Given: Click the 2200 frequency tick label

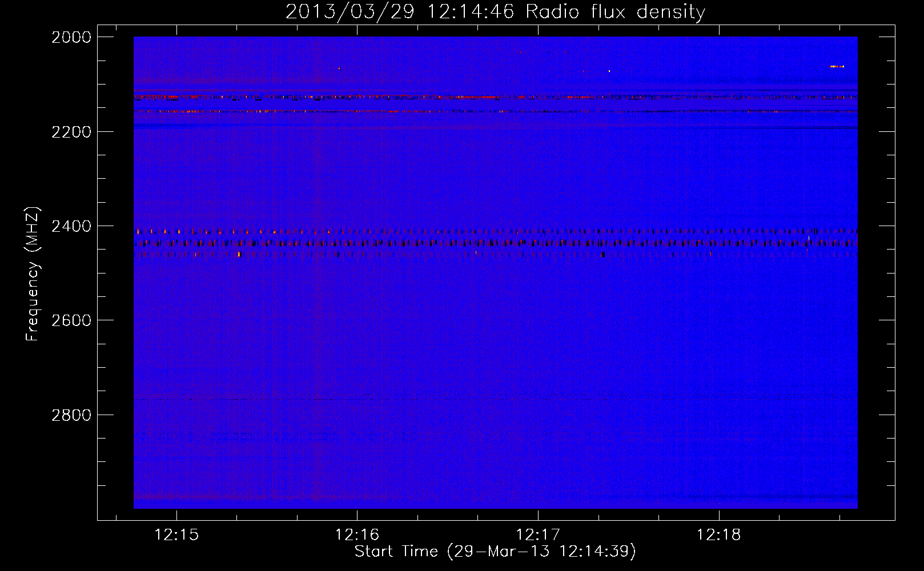Looking at the screenshot, I should point(71,132).
